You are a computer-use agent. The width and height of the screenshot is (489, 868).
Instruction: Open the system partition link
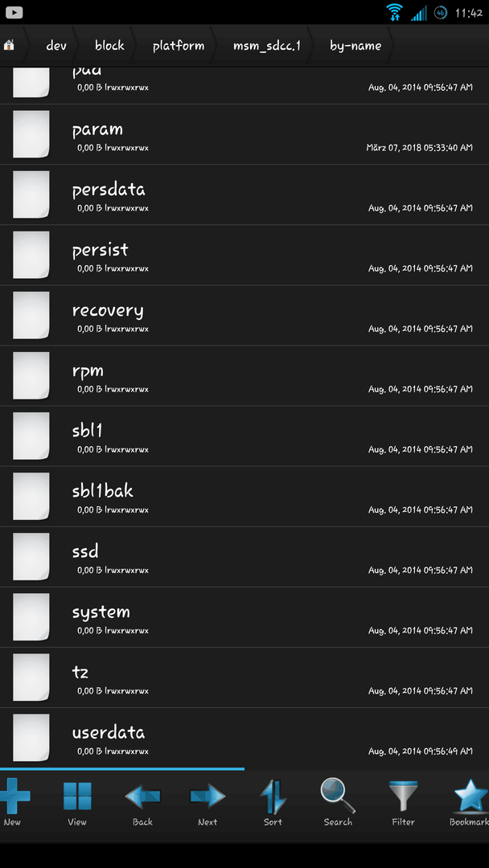point(244,616)
